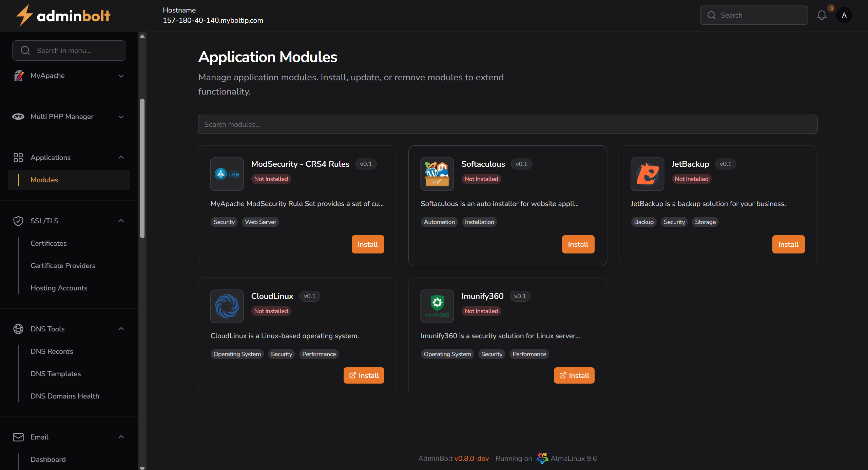
Task: Select the SSL/TLS shield icon
Action: point(19,221)
